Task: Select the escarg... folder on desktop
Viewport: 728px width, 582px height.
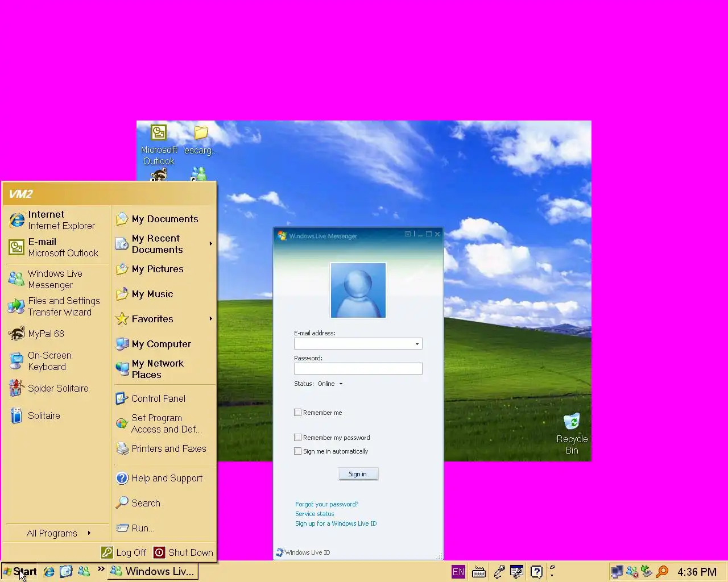Action: click(x=201, y=140)
